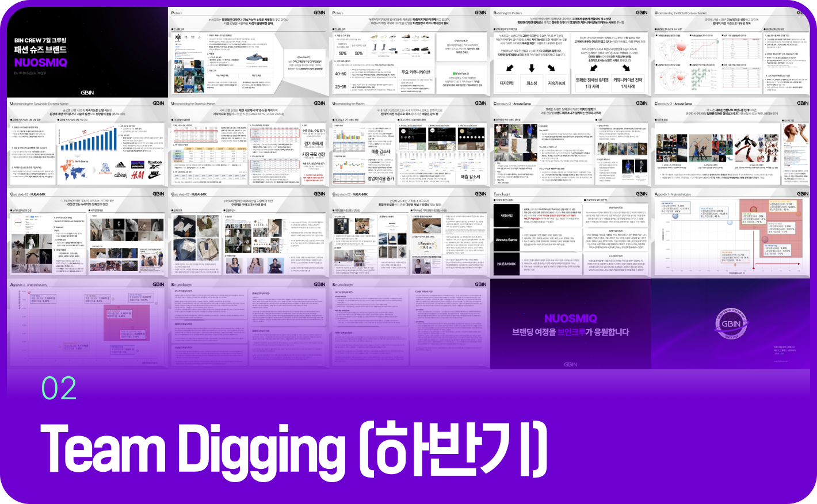Click the 주요 커뮤니케이션 text
This screenshot has height=504, width=817.
click(416, 72)
